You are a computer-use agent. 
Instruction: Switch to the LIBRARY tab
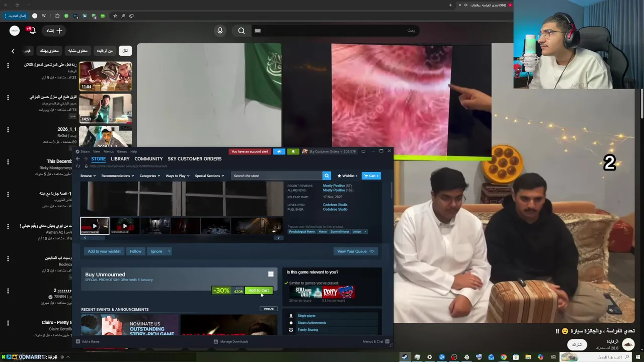pyautogui.click(x=120, y=159)
